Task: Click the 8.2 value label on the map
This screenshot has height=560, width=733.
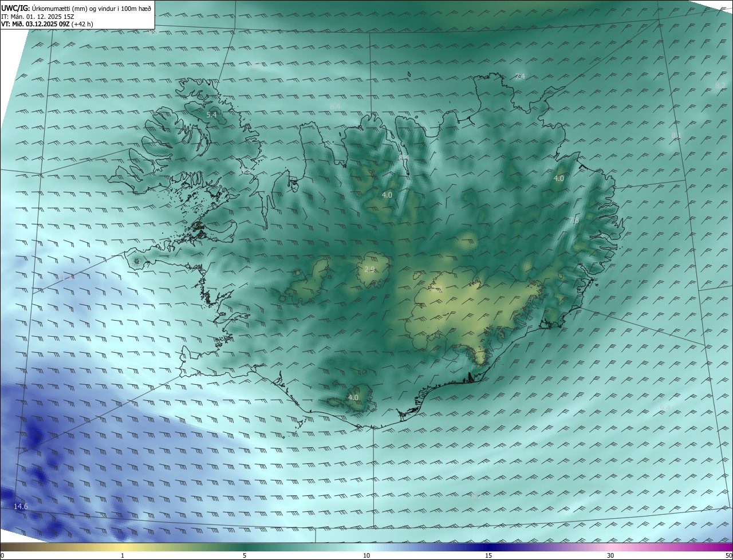Action: click(720, 86)
